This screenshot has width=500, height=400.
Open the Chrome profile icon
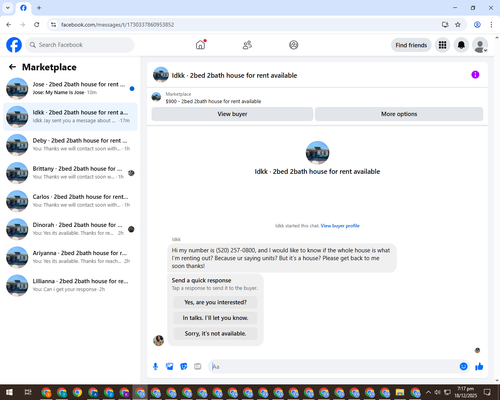tap(477, 25)
